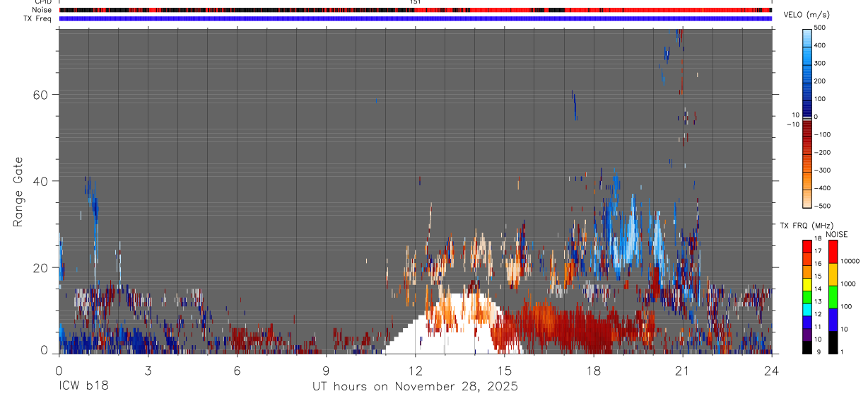This screenshot has height=401, width=868.
Task: Click the 'TX Freq' row label at top
Action: (38, 18)
